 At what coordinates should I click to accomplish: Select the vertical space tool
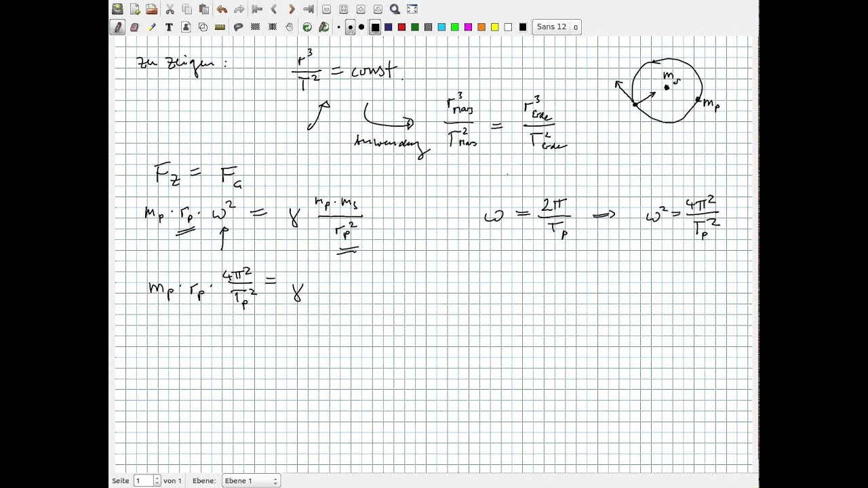coord(272,27)
